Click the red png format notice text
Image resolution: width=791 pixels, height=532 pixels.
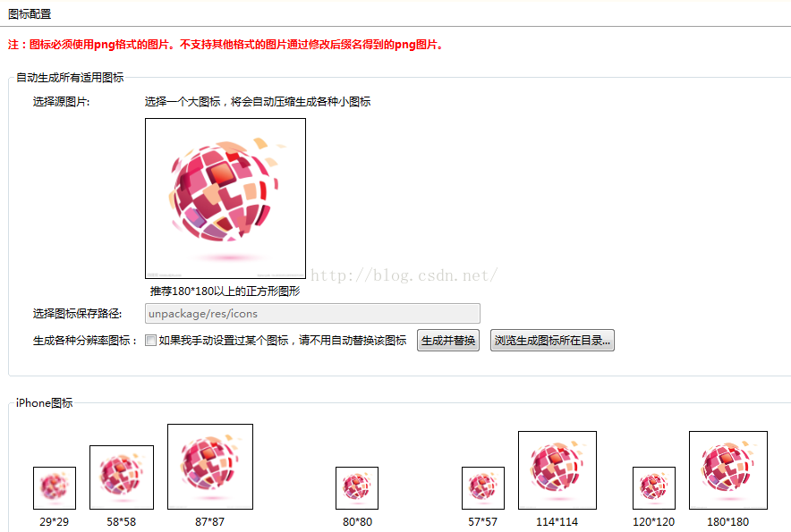coord(225,45)
